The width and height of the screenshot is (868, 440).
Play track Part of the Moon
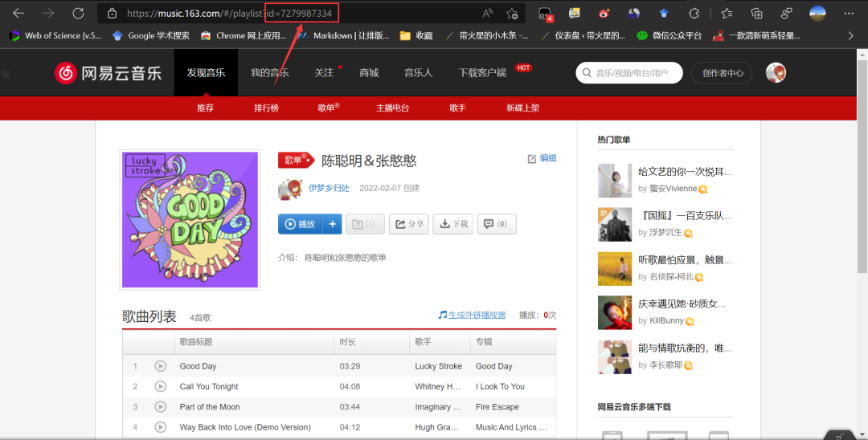tap(161, 407)
